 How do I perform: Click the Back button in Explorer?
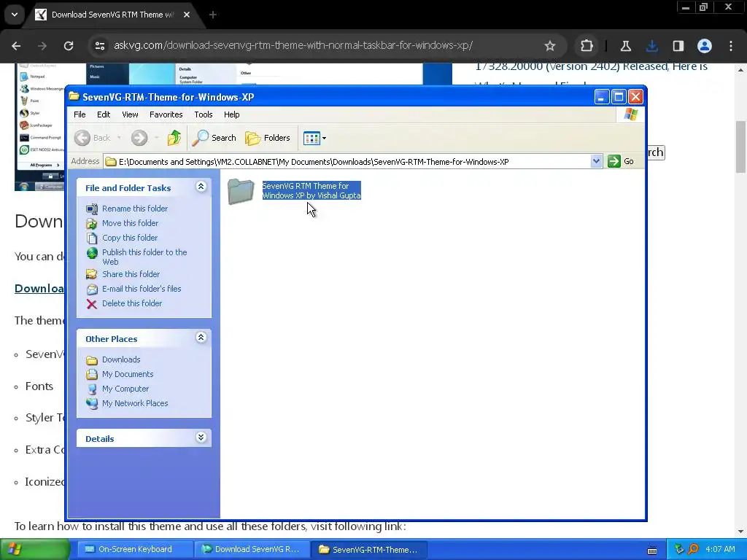[x=93, y=138]
